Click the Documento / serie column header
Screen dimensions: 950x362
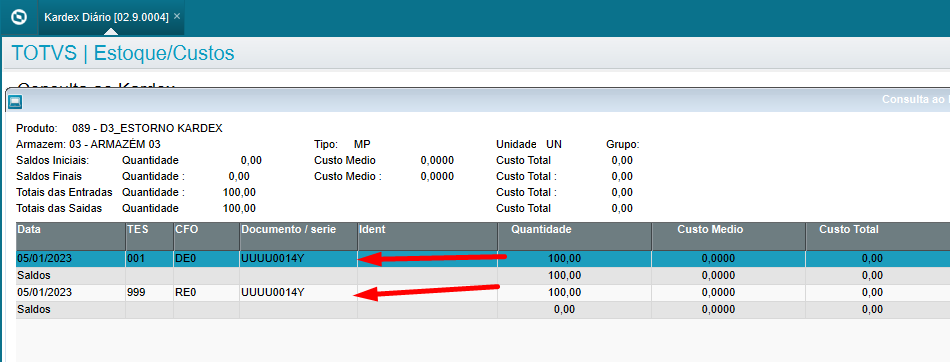(x=298, y=236)
